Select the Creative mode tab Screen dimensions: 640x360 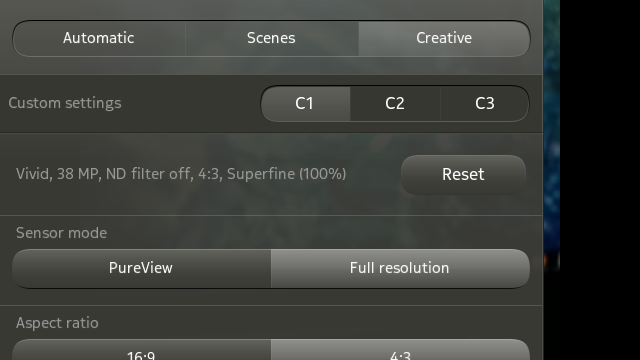coord(444,38)
